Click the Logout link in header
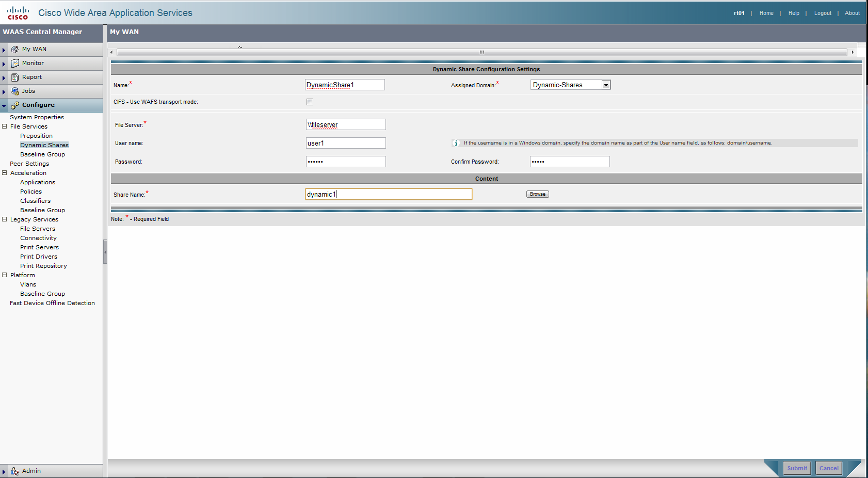Screen dimensions: 868x478 point(823,13)
